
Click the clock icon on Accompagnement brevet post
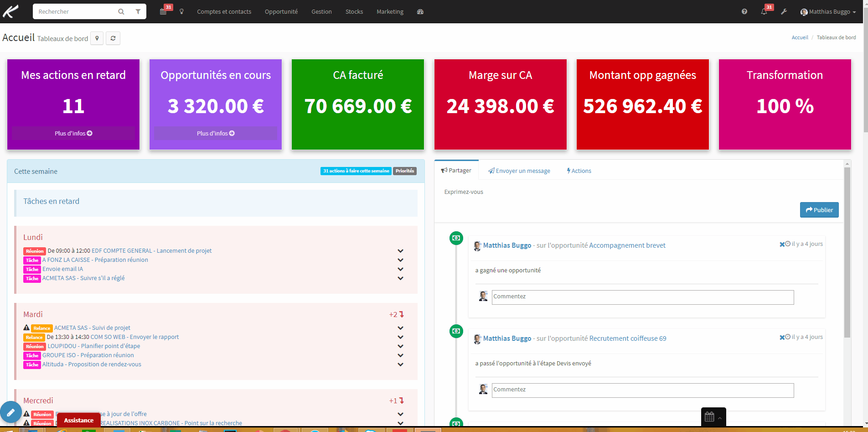[788, 244]
